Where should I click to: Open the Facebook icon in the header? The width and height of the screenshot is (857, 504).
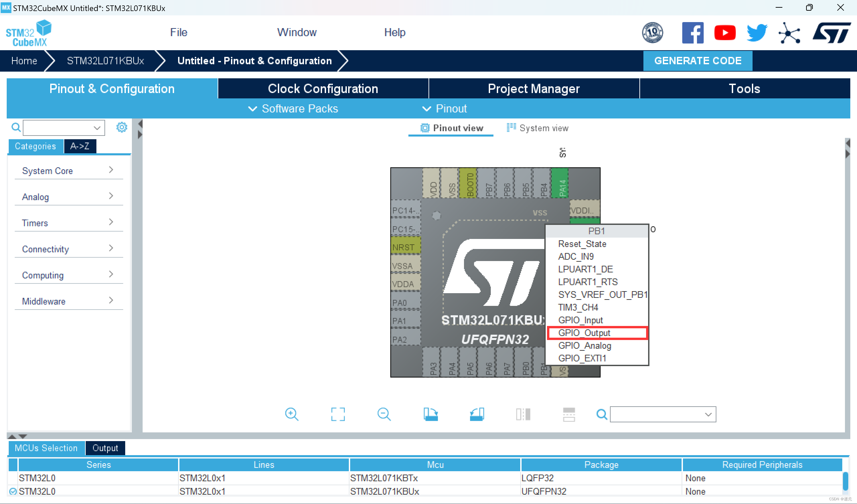[x=692, y=33]
